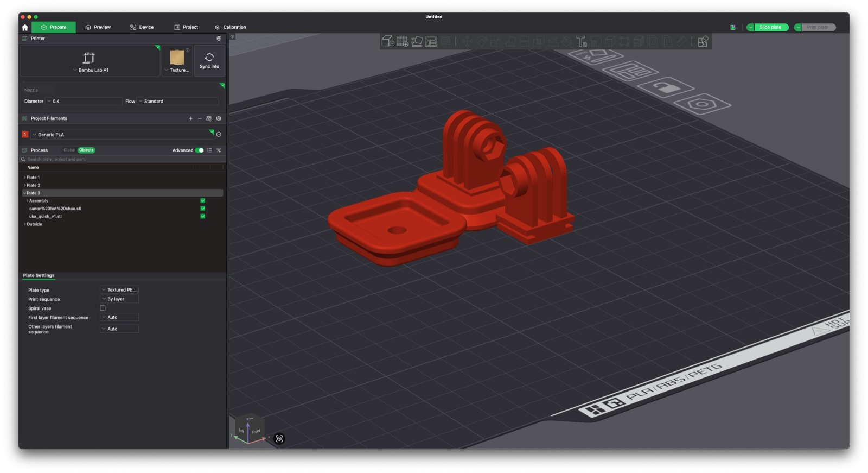Click the AMS filament sync icon

point(209,118)
